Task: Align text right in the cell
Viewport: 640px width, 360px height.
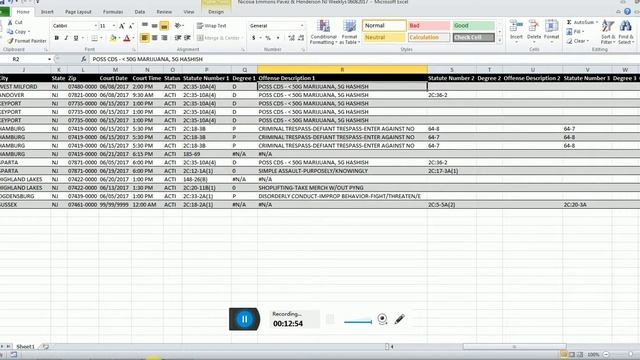Action: click(x=164, y=38)
